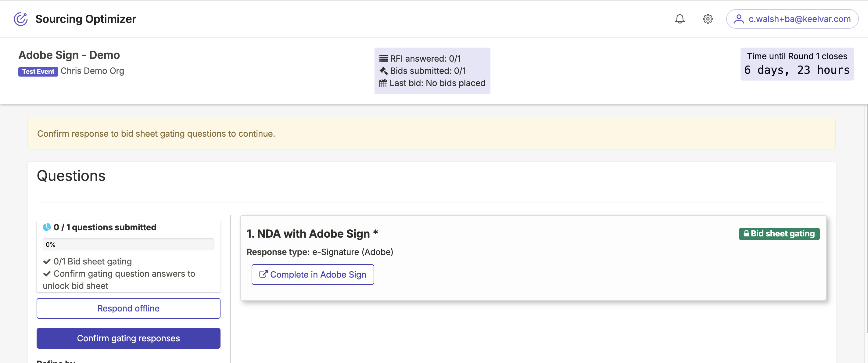
Task: Click Confirm gating responses button
Action: [x=128, y=338]
